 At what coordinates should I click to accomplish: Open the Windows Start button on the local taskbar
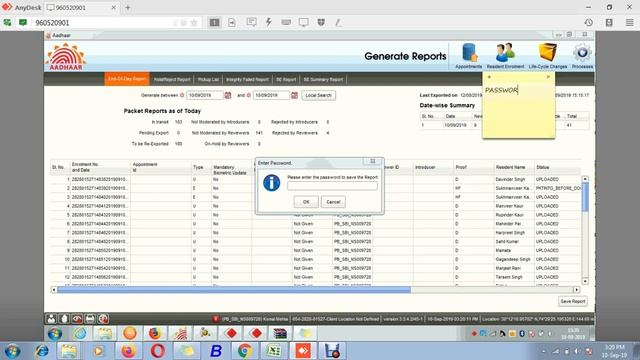pos(12,351)
